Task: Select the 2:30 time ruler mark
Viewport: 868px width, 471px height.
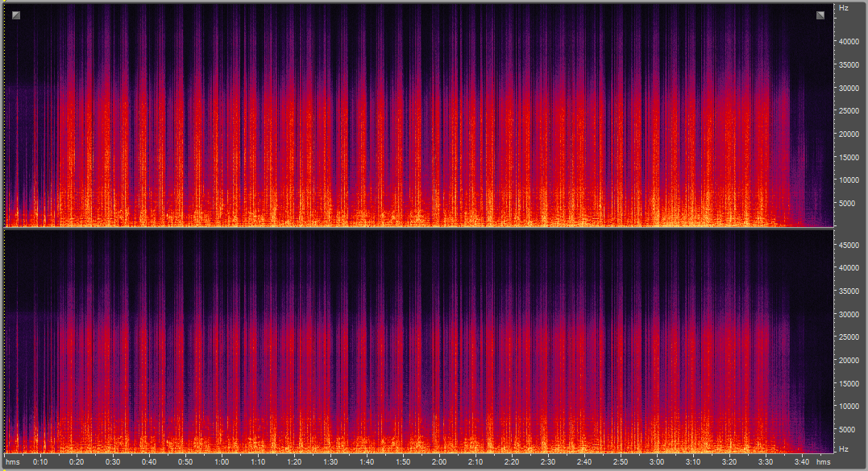Action: click(548, 462)
